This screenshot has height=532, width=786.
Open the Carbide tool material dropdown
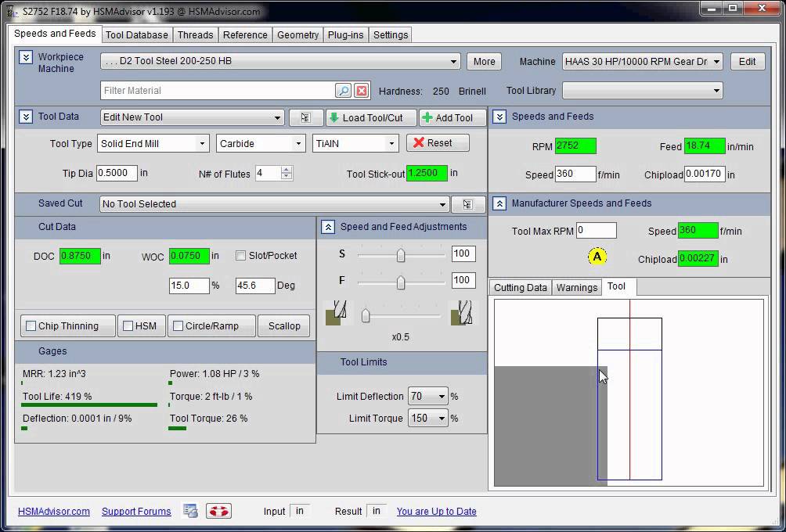(x=261, y=144)
